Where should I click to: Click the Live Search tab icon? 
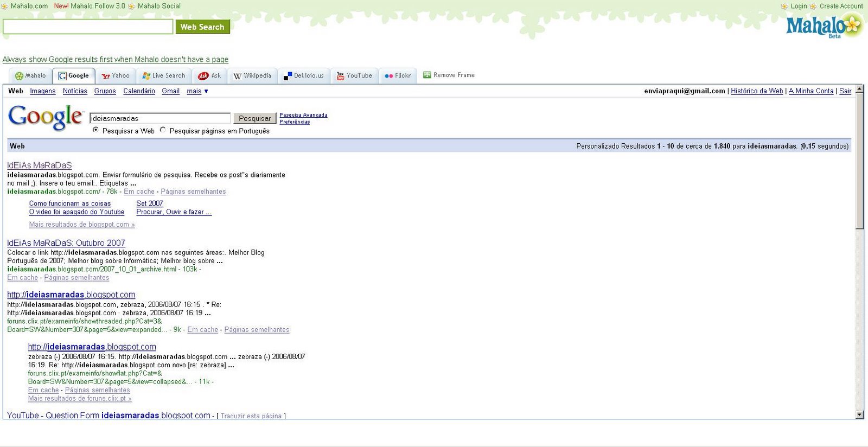146,76
